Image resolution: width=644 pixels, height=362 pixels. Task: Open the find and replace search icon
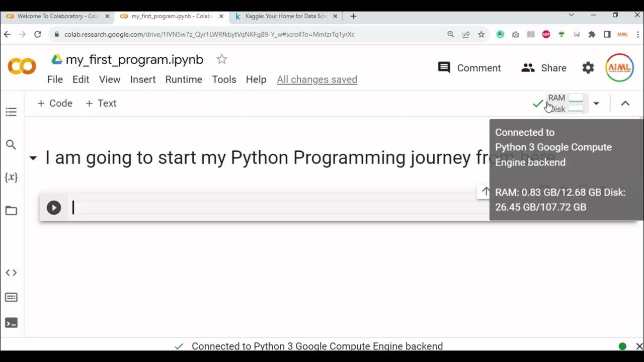(11, 145)
